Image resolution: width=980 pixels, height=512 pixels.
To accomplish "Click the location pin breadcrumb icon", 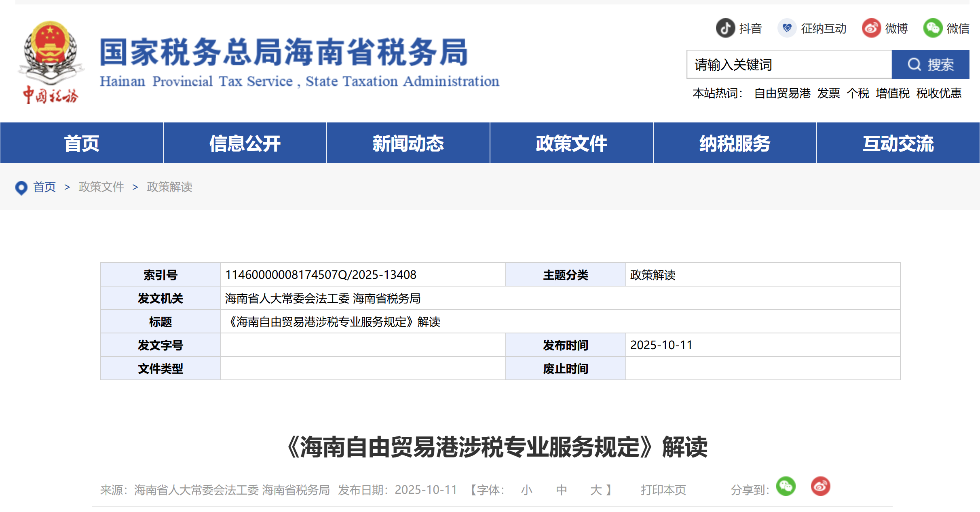I will [21, 188].
